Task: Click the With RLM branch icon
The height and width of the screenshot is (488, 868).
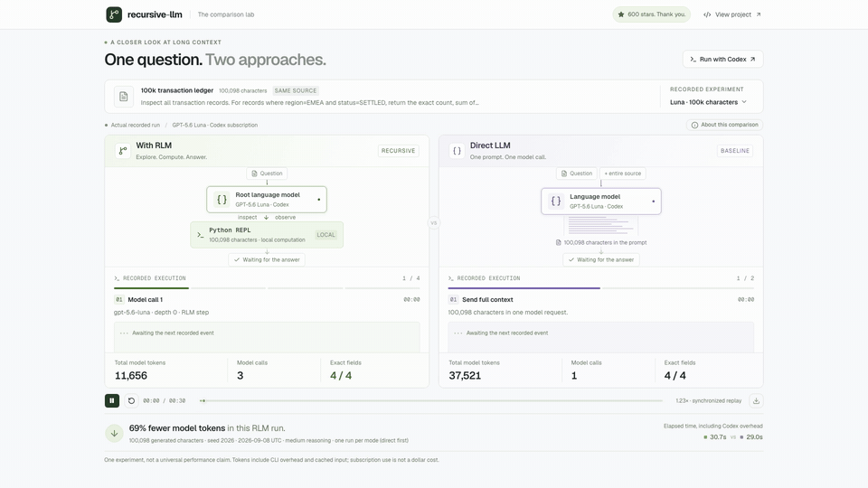Action: [x=123, y=151]
